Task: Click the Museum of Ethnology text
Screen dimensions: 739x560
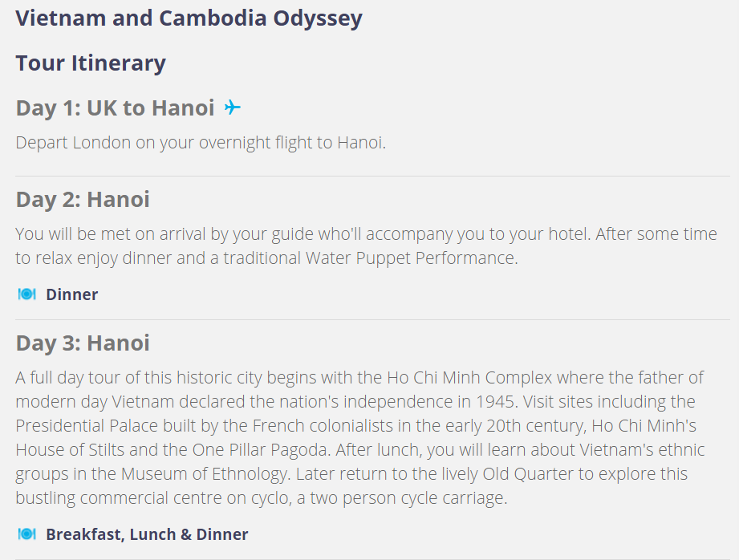Action: click(204, 473)
